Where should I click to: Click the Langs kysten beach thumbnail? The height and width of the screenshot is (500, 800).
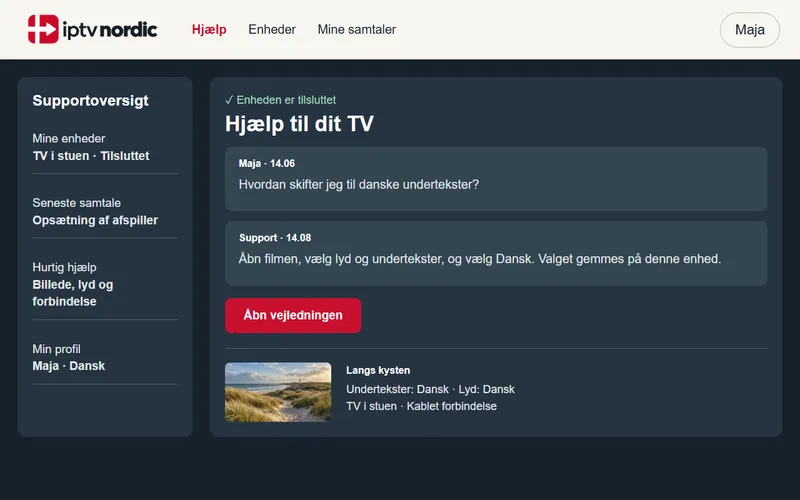click(278, 392)
